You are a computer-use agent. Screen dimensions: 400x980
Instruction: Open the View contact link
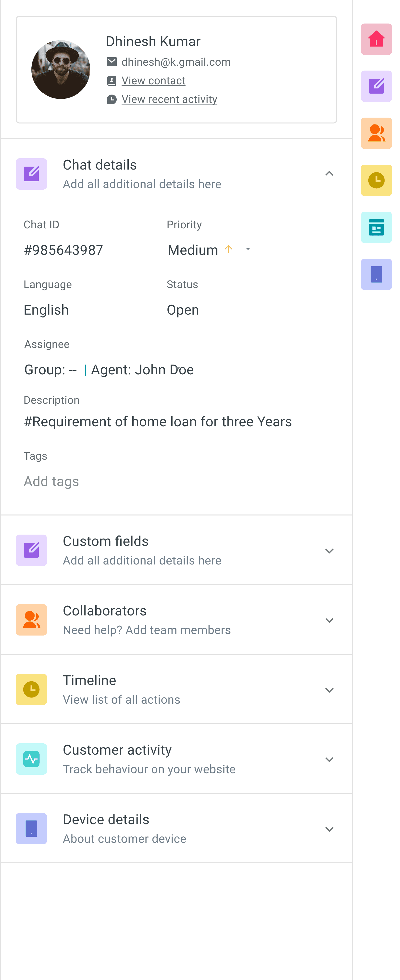tap(153, 81)
